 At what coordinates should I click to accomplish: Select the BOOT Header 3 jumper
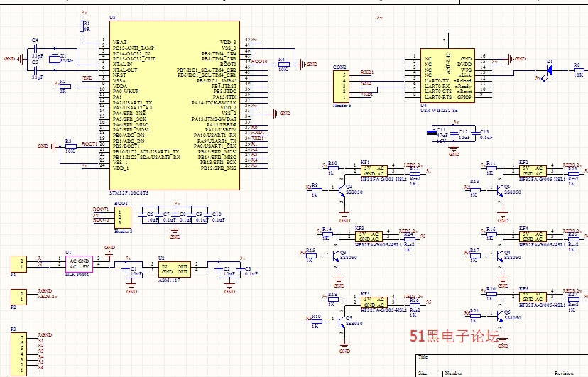tap(123, 217)
